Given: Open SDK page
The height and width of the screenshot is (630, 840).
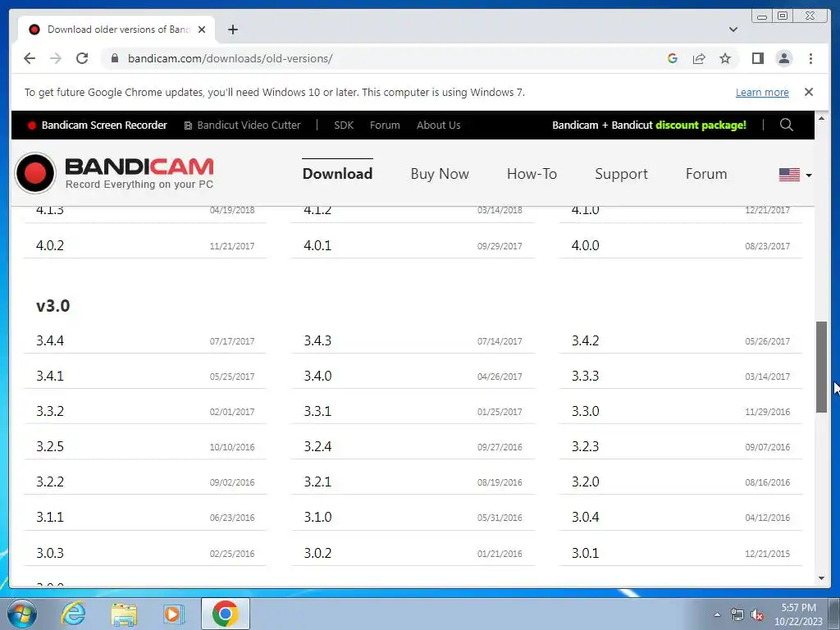Looking at the screenshot, I should (344, 125).
